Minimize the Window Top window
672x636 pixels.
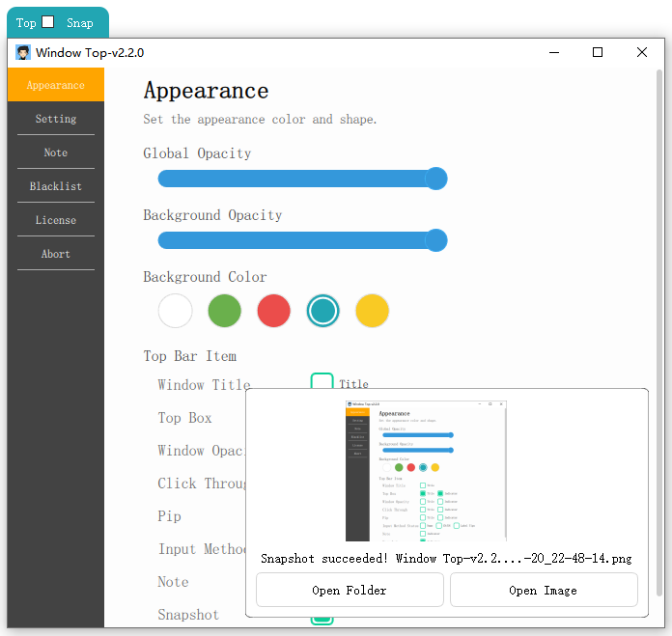tap(554, 53)
